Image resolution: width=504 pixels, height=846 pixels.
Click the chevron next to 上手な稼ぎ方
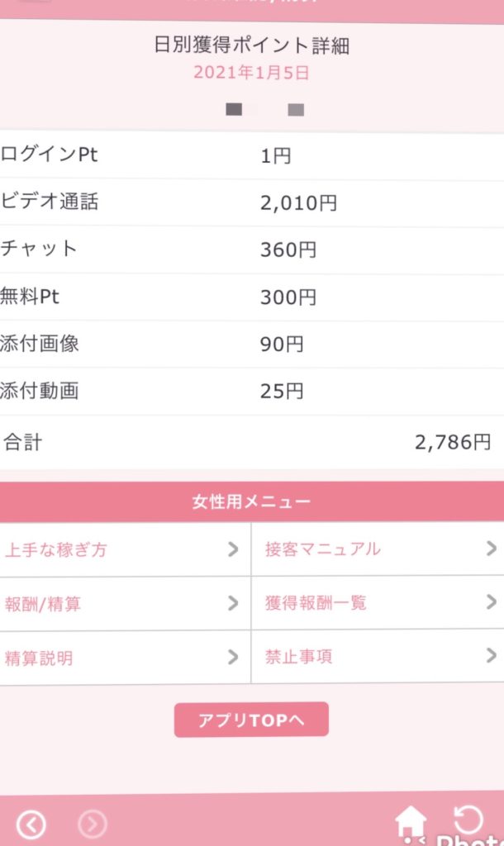(233, 549)
